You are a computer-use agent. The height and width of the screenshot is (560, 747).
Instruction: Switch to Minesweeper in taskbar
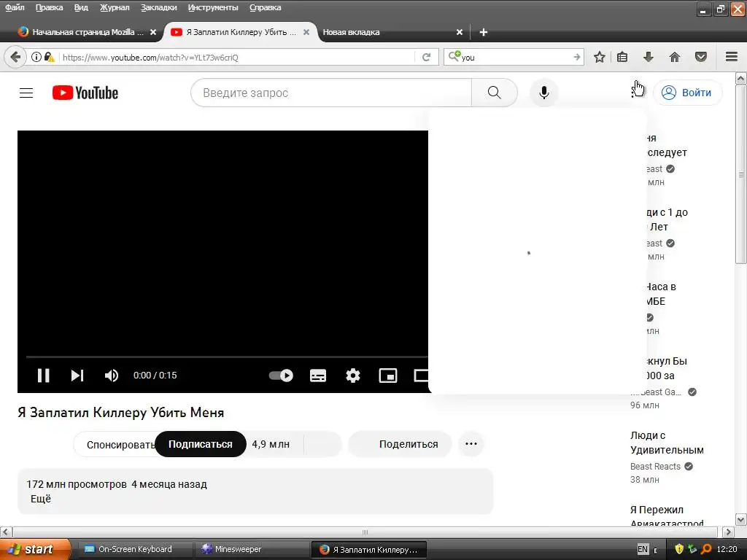click(251, 549)
